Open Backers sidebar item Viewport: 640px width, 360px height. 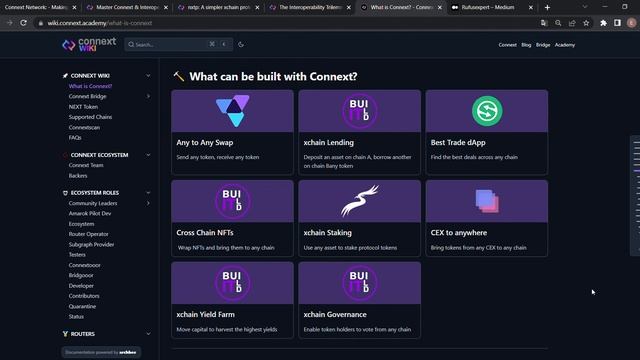(78, 176)
